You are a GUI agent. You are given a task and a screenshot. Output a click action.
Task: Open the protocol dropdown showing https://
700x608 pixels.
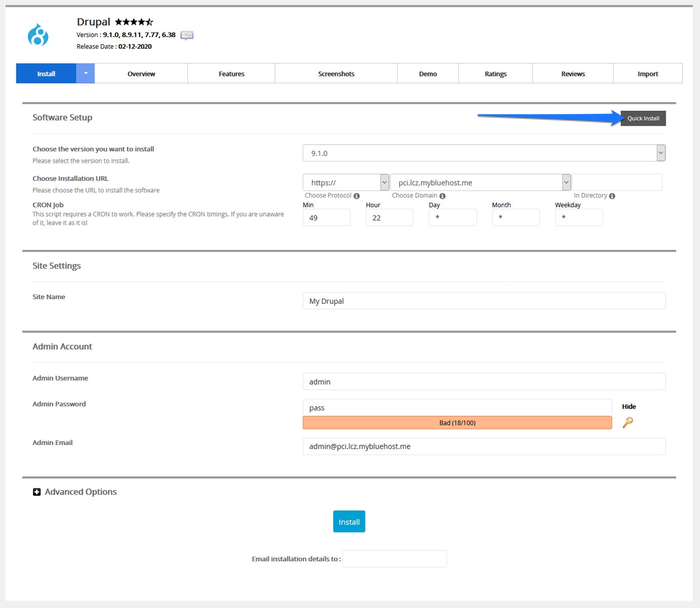click(x=346, y=182)
